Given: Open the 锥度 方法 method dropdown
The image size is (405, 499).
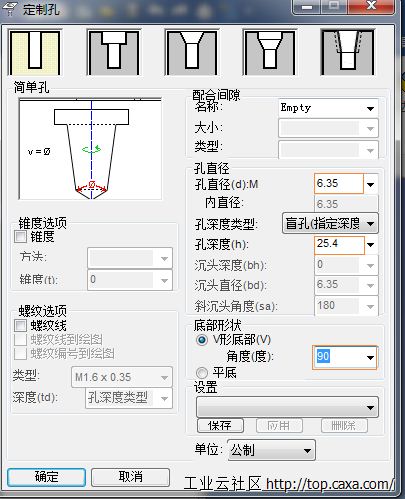Looking at the screenshot, I should click(x=130, y=258).
